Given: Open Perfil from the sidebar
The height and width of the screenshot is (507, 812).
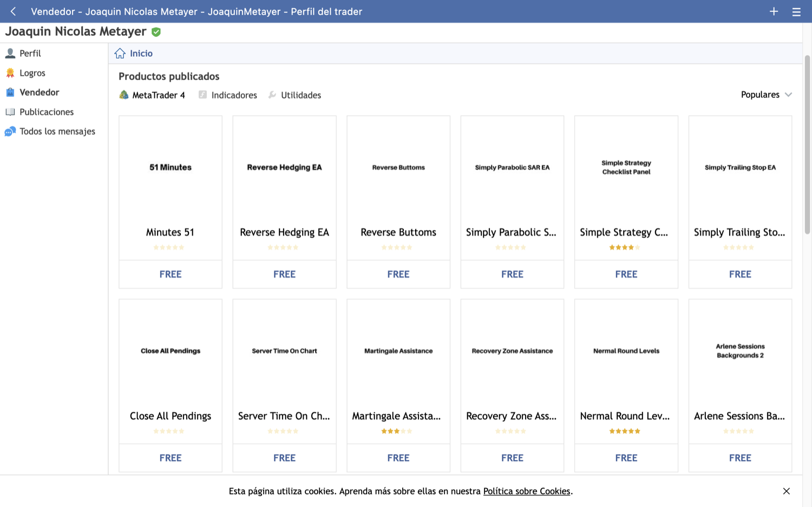Looking at the screenshot, I should click(30, 53).
